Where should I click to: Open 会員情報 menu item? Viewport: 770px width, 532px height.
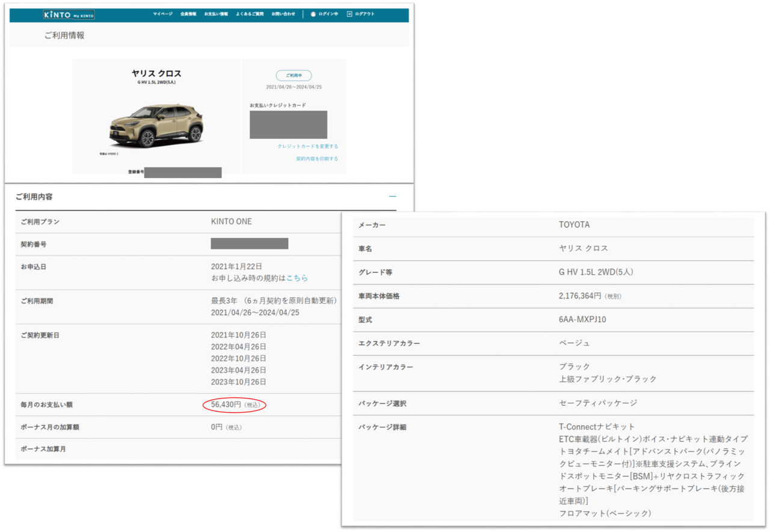point(188,14)
